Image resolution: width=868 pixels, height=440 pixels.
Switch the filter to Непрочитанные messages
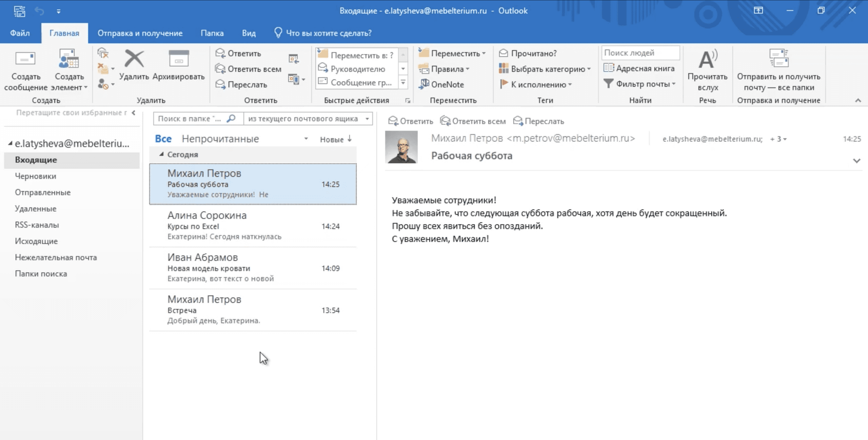click(x=220, y=139)
